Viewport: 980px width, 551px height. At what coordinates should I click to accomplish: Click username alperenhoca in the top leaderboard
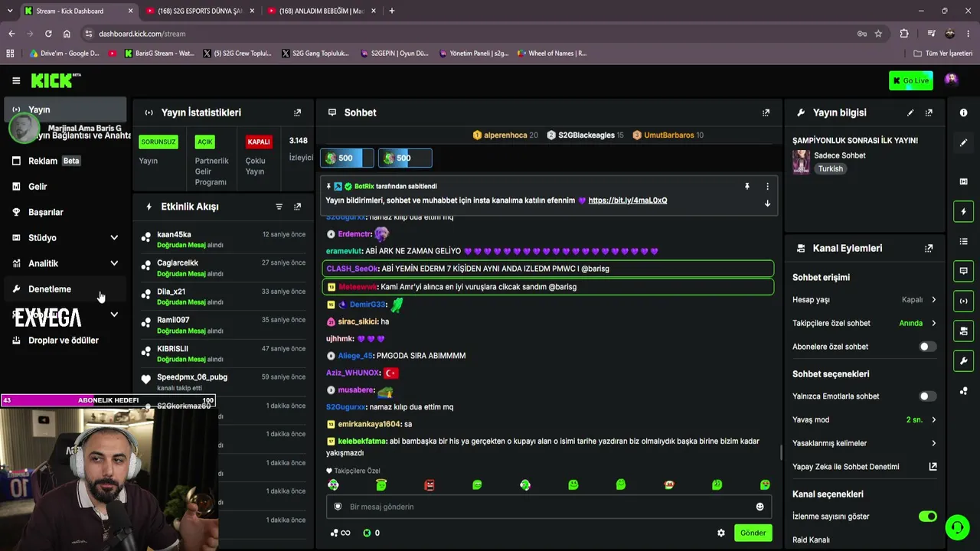click(x=505, y=135)
